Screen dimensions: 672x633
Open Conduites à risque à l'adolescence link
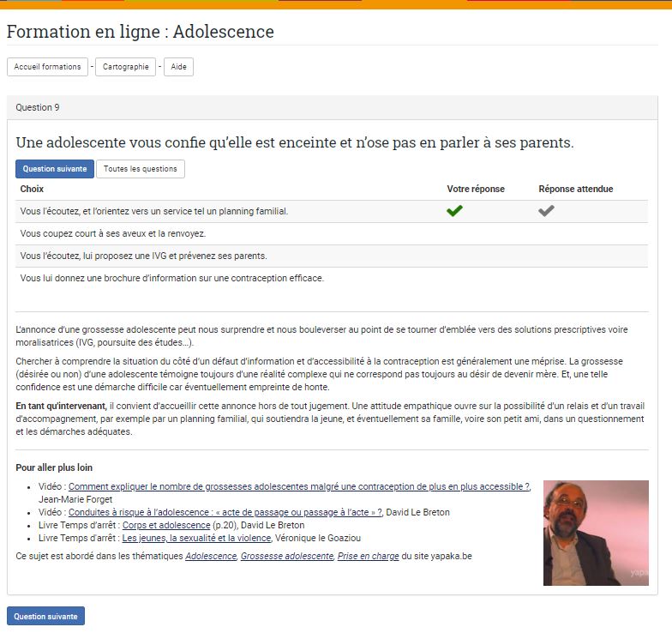point(225,512)
